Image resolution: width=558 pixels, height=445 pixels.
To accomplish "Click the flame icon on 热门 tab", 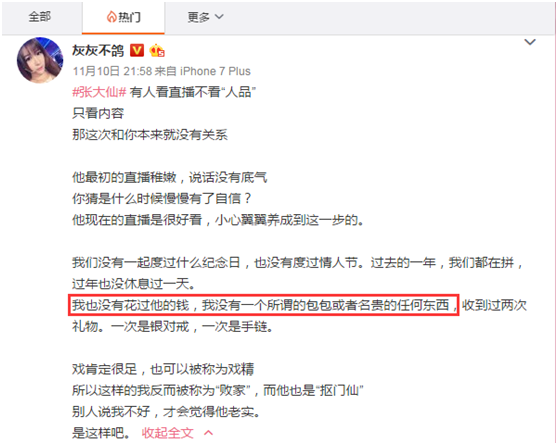I will pyautogui.click(x=111, y=17).
